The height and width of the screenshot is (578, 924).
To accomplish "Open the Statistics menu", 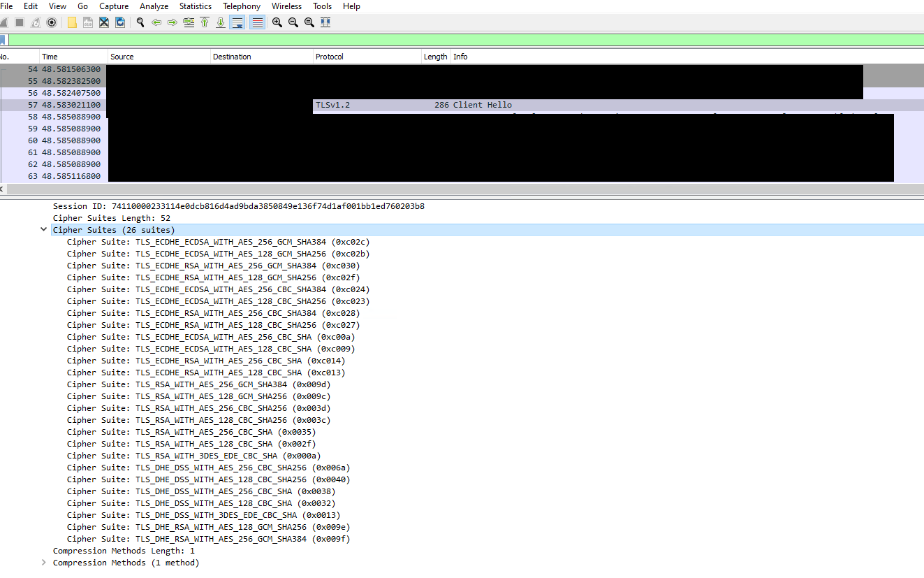I will click(196, 6).
